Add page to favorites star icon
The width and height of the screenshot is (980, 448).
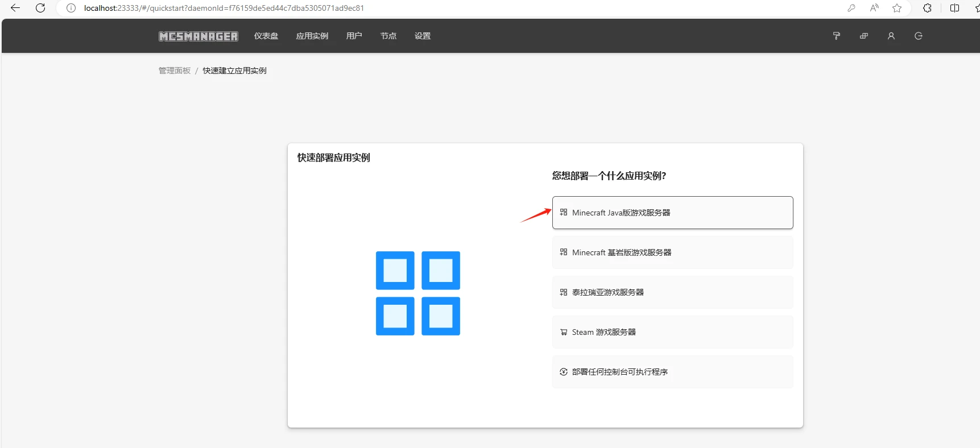897,8
